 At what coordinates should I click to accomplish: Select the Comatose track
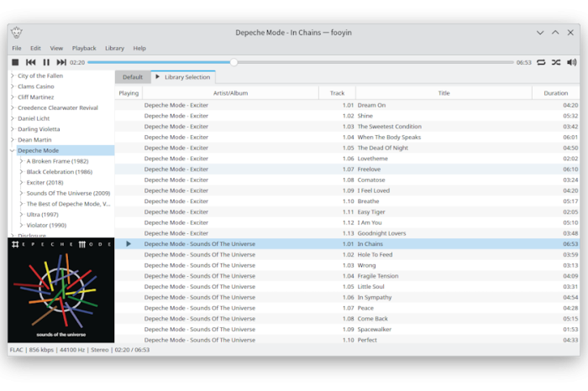pyautogui.click(x=347, y=180)
